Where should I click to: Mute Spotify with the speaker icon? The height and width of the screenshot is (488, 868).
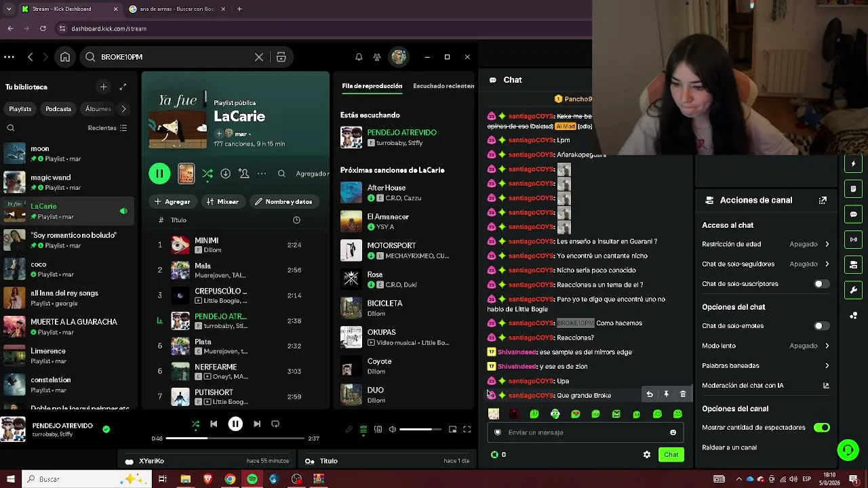(x=393, y=429)
